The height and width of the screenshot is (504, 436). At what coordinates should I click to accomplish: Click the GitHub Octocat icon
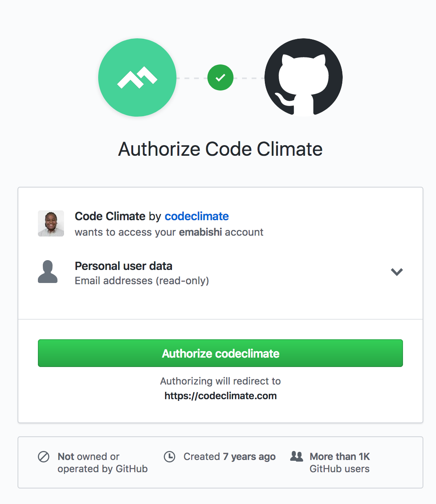pos(303,77)
